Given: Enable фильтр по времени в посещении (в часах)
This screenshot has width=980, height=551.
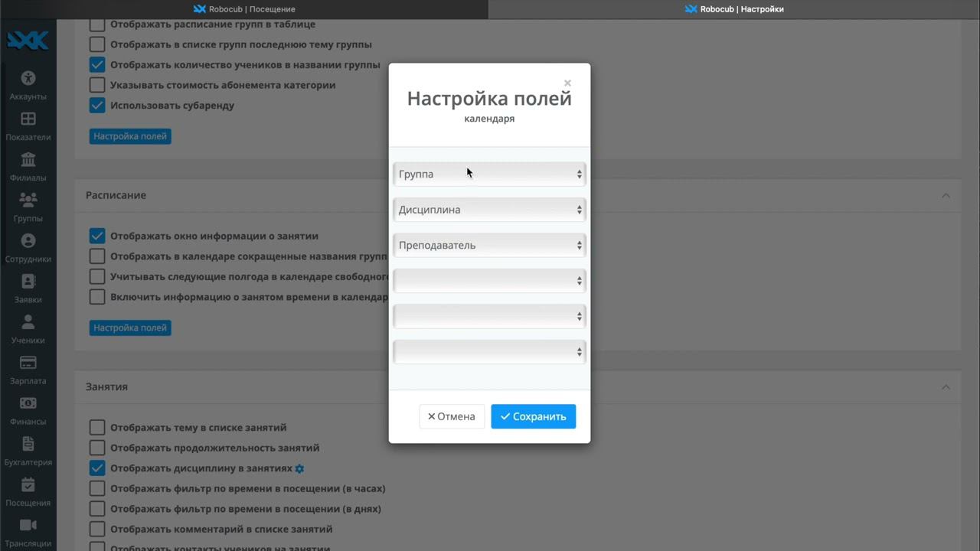Looking at the screenshot, I should [97, 488].
